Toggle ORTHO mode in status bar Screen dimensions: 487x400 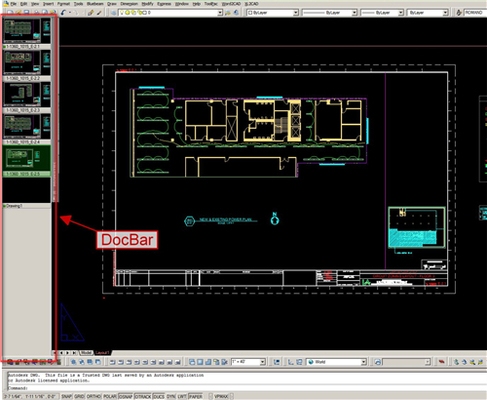tap(94, 396)
